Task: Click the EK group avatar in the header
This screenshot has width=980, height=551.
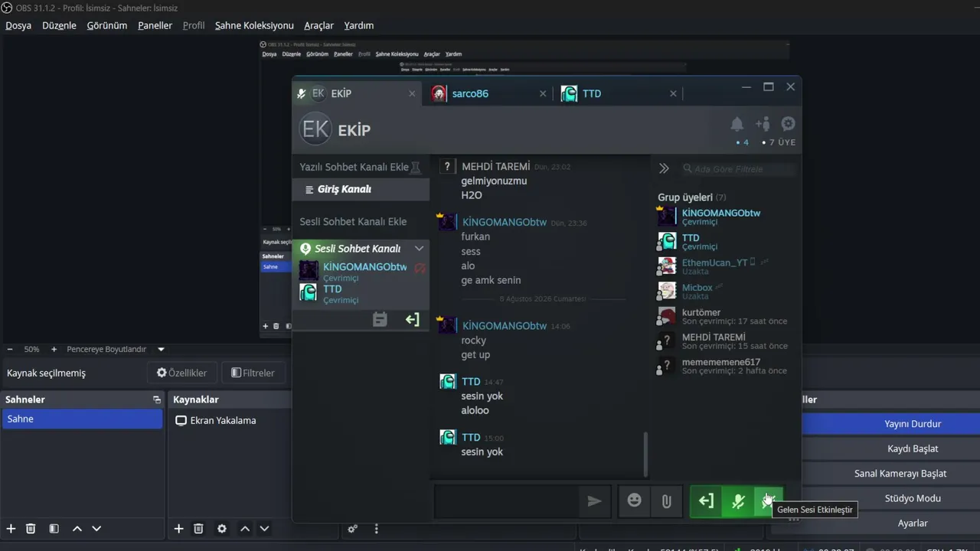Action: pyautogui.click(x=315, y=129)
